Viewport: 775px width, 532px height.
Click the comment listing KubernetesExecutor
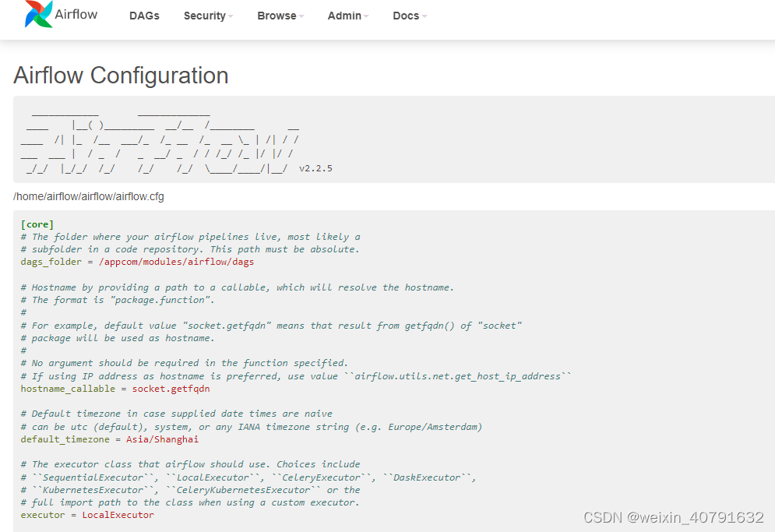pos(190,490)
